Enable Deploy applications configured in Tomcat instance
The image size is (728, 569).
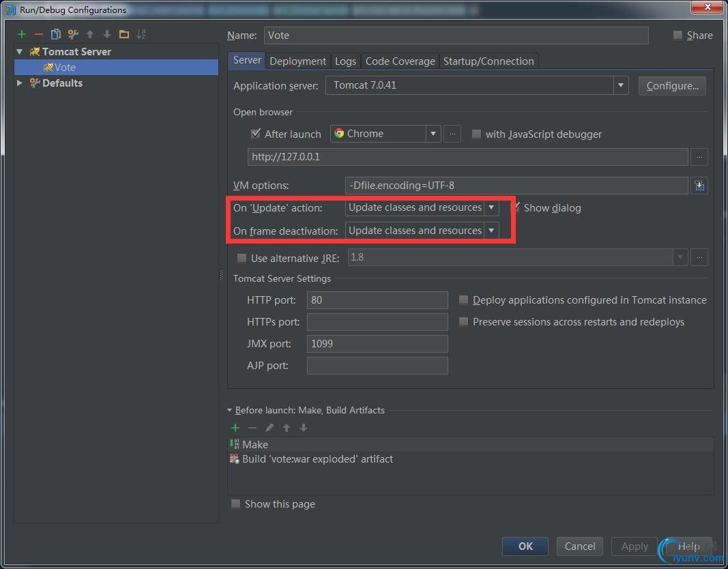click(x=463, y=300)
